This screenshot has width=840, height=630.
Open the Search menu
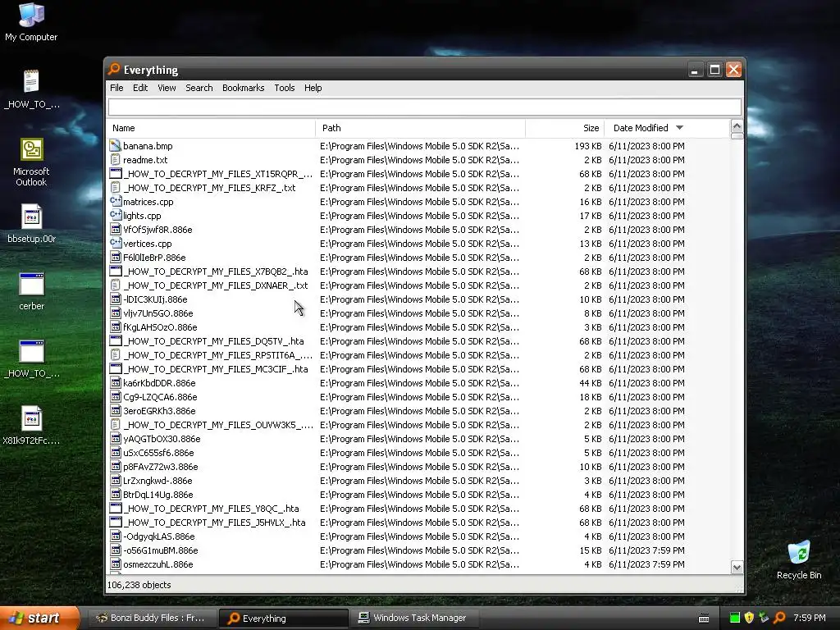coord(199,88)
